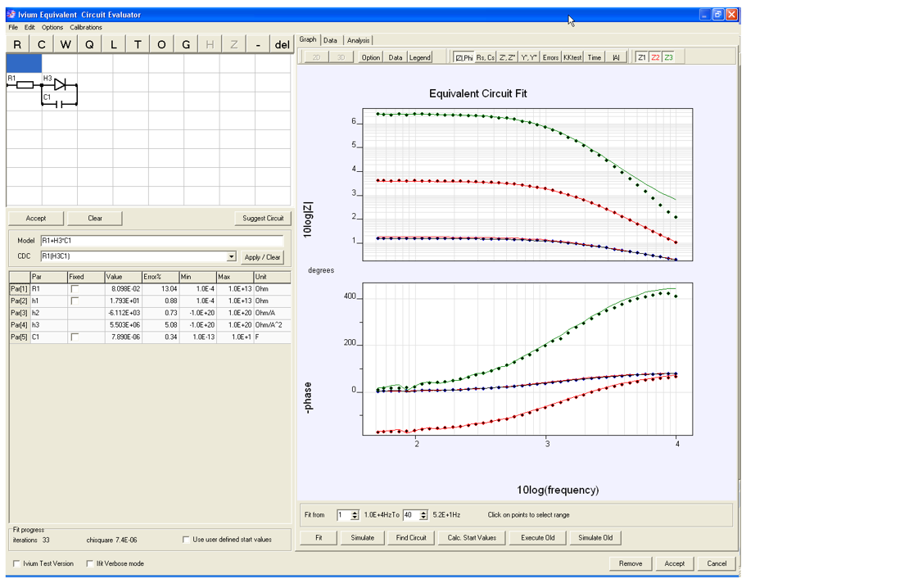Image resolution: width=900 pixels, height=588 pixels.
Task: Open the KKtest graph view
Action: pyautogui.click(x=572, y=57)
